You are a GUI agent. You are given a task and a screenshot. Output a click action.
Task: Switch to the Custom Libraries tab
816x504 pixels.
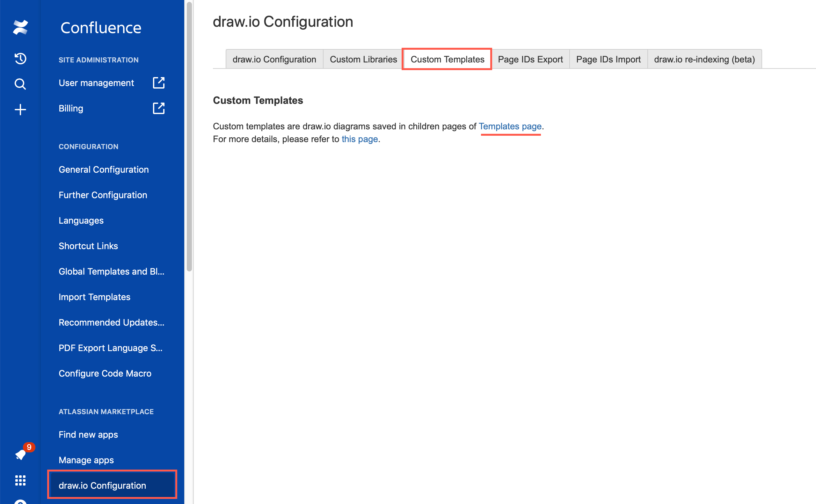click(x=363, y=59)
